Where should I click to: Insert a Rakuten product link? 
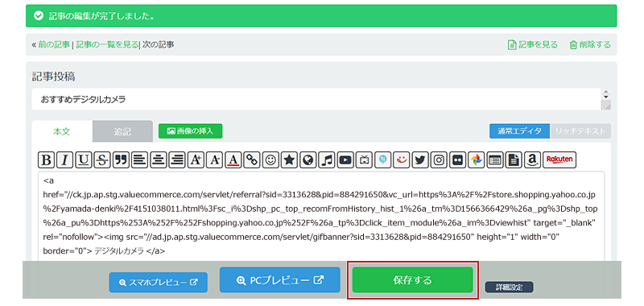coord(559,160)
